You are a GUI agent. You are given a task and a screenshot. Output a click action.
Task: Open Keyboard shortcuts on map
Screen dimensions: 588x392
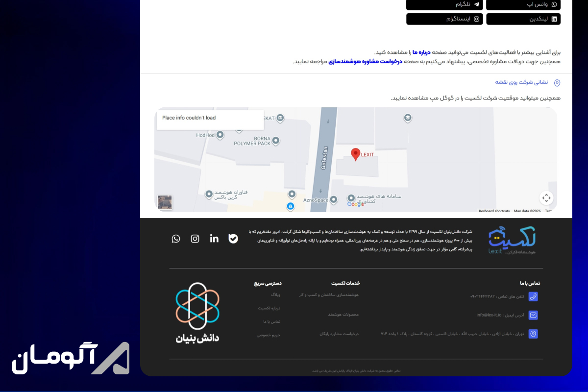click(x=494, y=211)
